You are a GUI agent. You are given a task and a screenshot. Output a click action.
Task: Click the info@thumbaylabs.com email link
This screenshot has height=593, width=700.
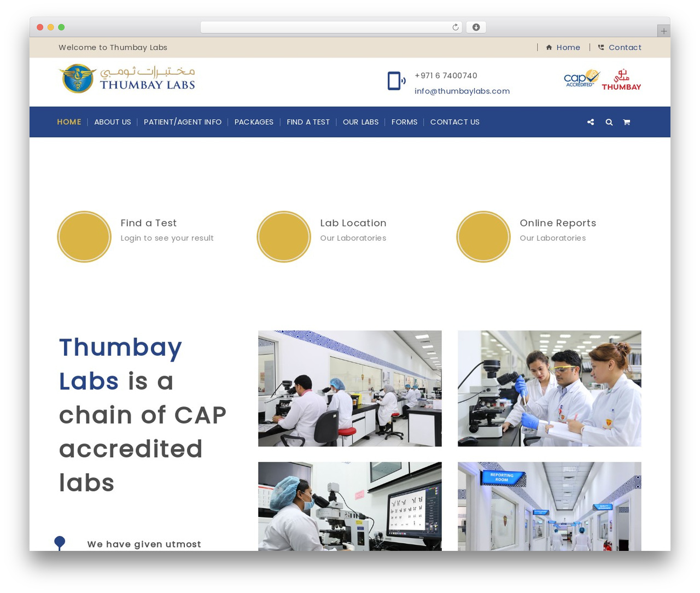[x=462, y=91]
